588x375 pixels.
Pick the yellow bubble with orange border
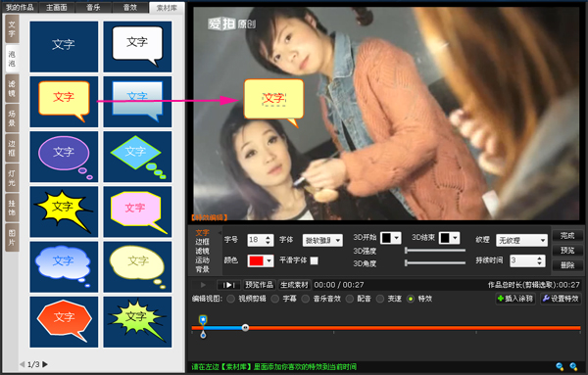(64, 102)
